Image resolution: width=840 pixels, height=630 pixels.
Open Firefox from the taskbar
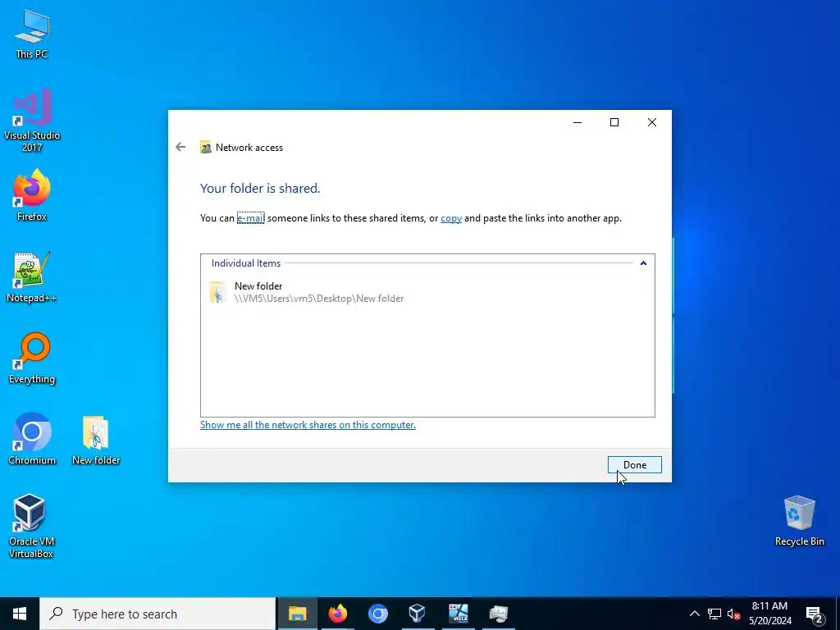337,614
